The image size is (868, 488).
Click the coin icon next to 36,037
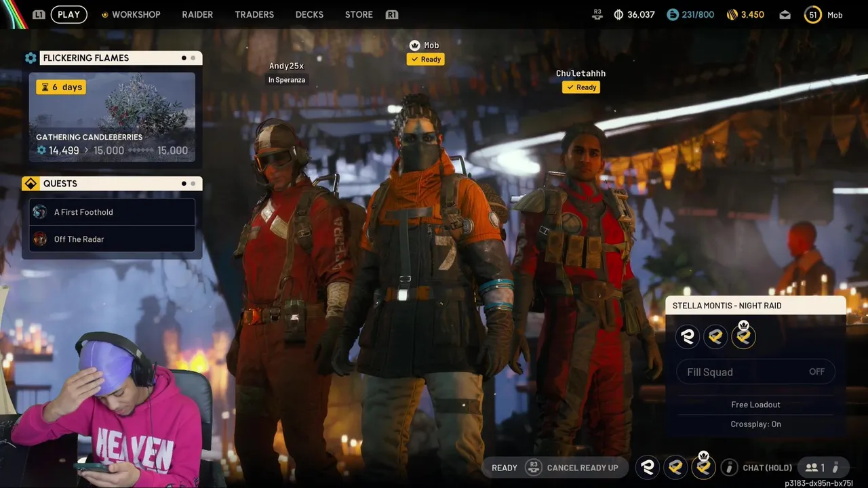pyautogui.click(x=618, y=14)
